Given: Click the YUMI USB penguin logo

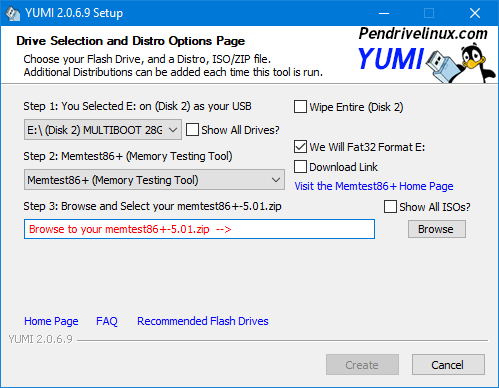Looking at the screenshot, I should coord(427,63).
